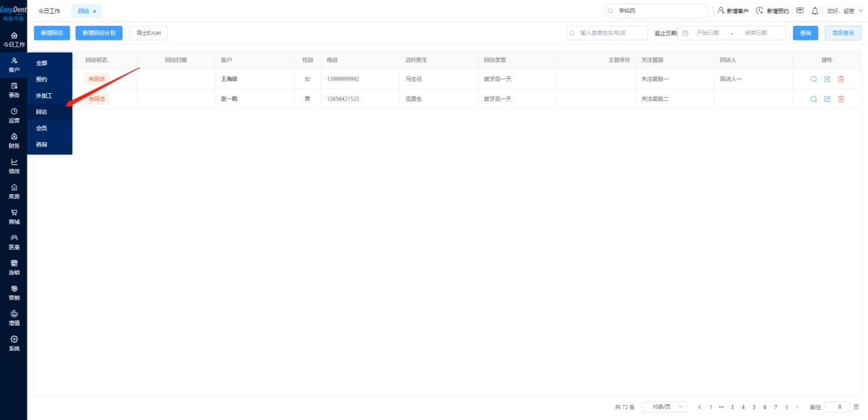The width and height of the screenshot is (868, 420).
Task: View details for 王海欣 row
Action: coord(813,79)
